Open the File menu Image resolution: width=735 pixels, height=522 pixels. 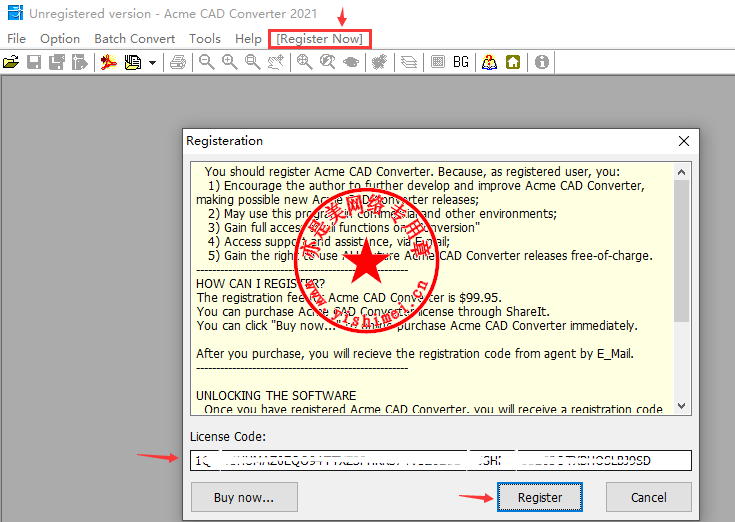[16, 38]
